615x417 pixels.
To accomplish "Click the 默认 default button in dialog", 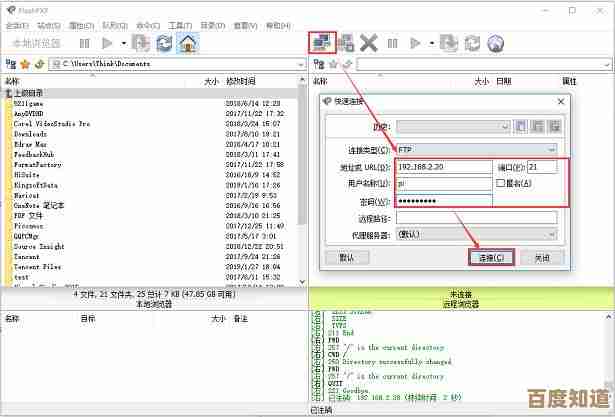I will (x=347, y=257).
